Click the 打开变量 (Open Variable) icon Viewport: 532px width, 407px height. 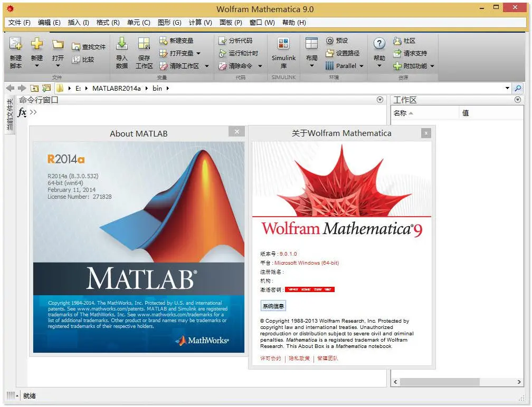point(163,53)
